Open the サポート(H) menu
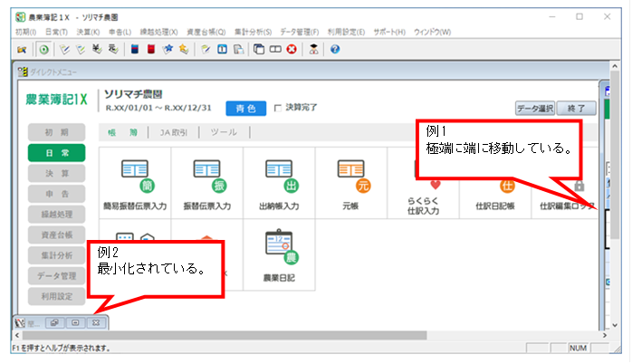 click(389, 32)
